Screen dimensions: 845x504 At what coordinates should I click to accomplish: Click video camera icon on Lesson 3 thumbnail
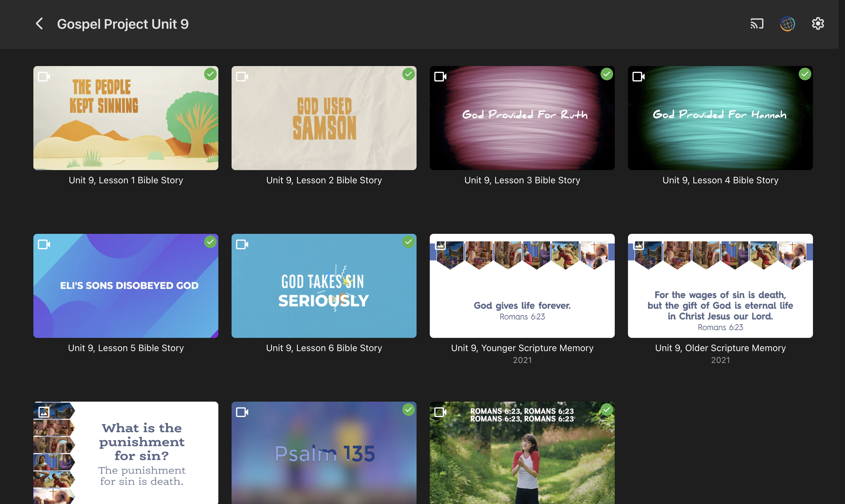point(440,77)
